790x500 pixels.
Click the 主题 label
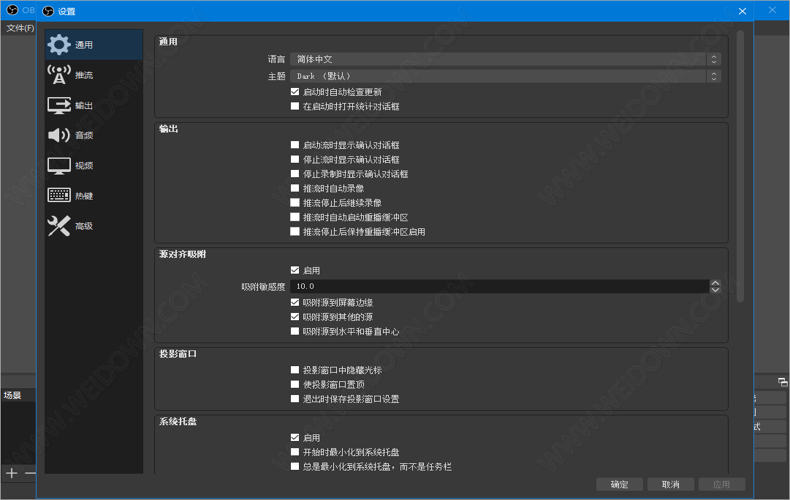pos(276,76)
